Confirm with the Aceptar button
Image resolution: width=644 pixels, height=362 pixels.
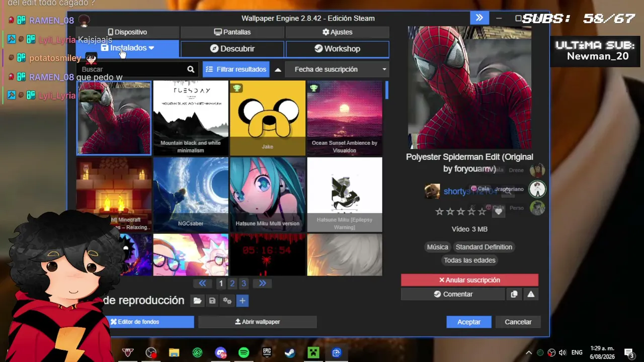(x=469, y=322)
